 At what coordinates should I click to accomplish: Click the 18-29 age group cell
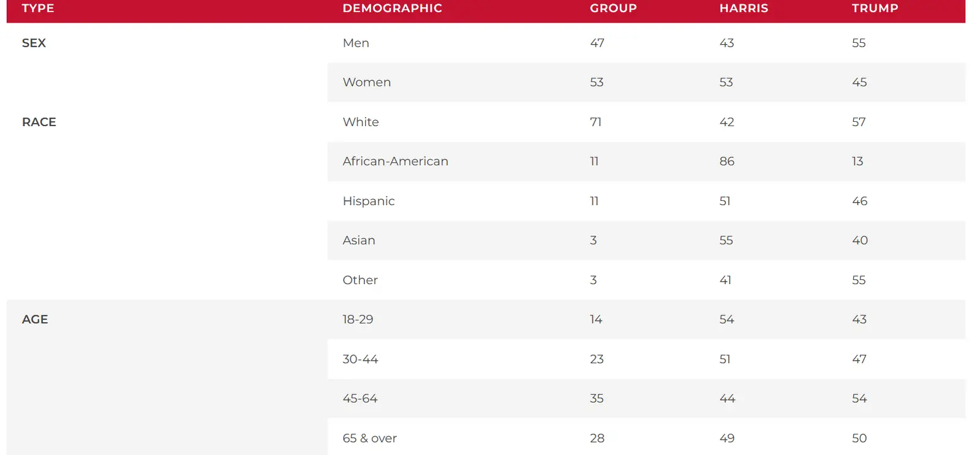tap(358, 319)
